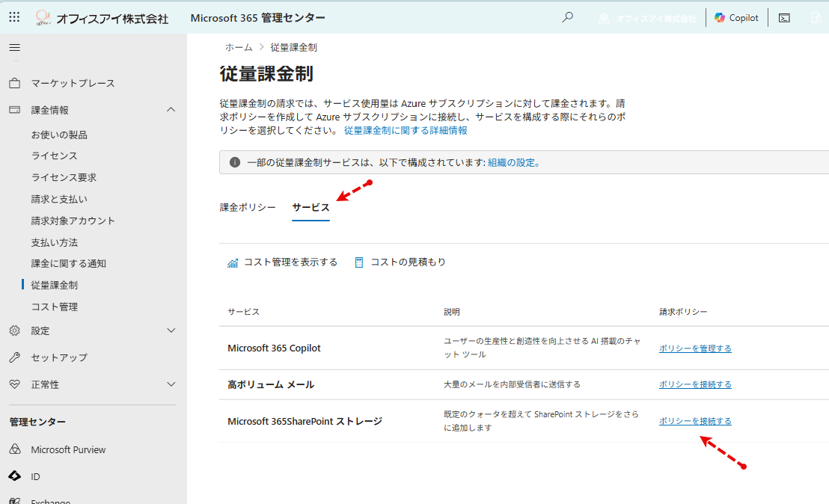Open the Cloud Shell terminal icon

785,18
